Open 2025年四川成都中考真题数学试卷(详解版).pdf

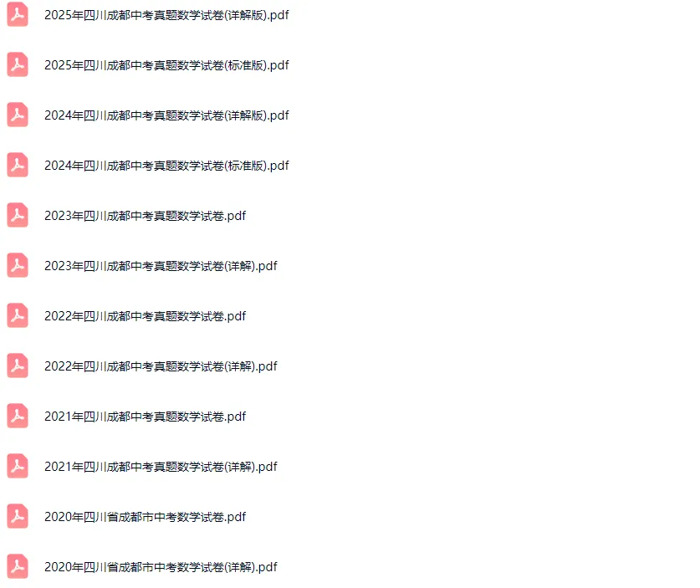coord(166,15)
